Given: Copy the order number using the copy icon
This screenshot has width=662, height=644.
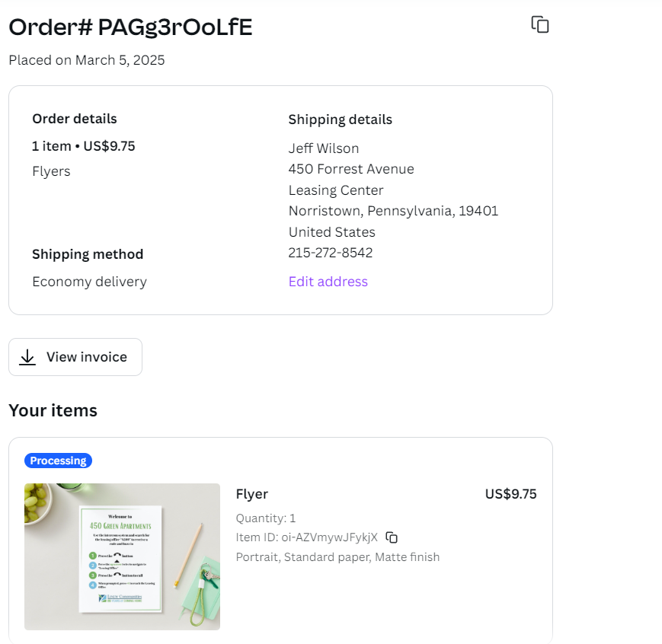Looking at the screenshot, I should [x=540, y=24].
